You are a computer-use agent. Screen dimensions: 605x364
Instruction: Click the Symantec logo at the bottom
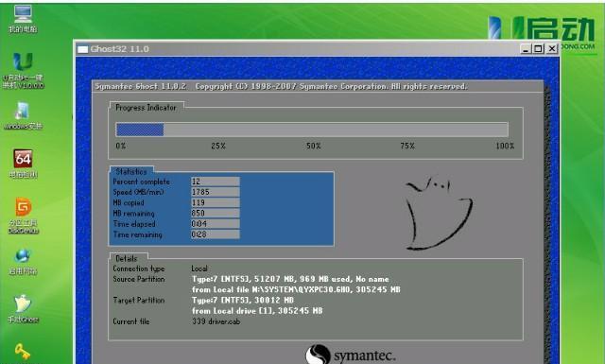point(351,355)
